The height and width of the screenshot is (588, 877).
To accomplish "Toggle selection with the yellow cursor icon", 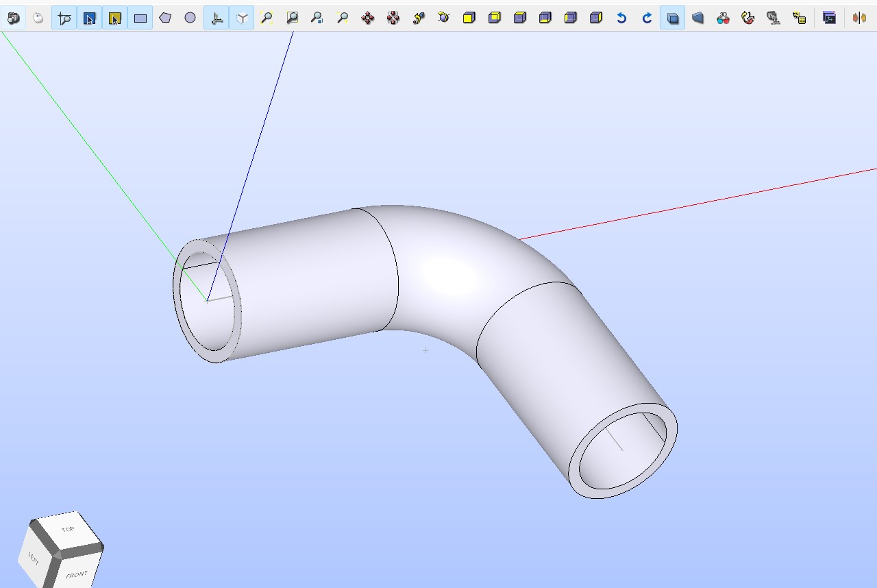I will pyautogui.click(x=114, y=18).
